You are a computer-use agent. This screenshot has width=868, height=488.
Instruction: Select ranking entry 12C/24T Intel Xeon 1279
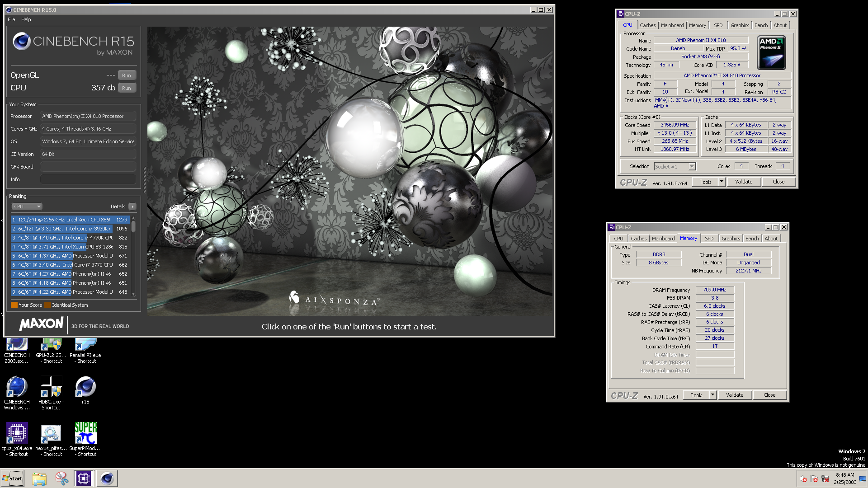(70, 220)
